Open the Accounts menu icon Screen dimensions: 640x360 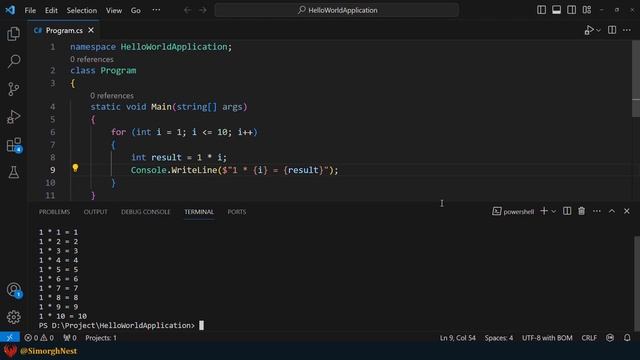click(x=13, y=290)
